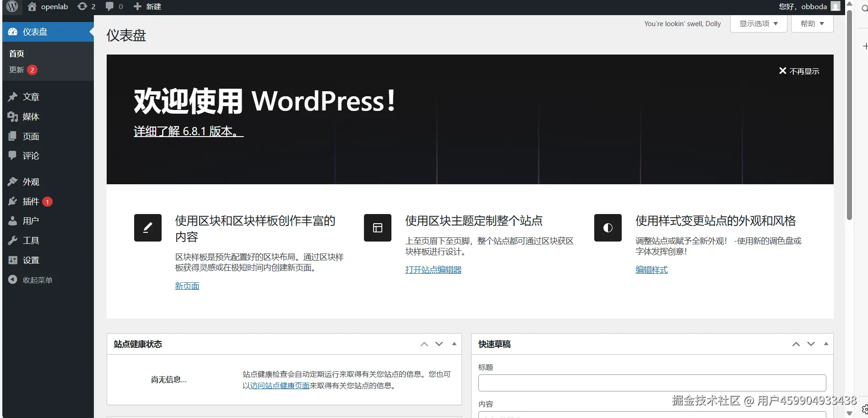Open 更新 submenu with 2 updates
868x418 pixels.
tap(23, 70)
